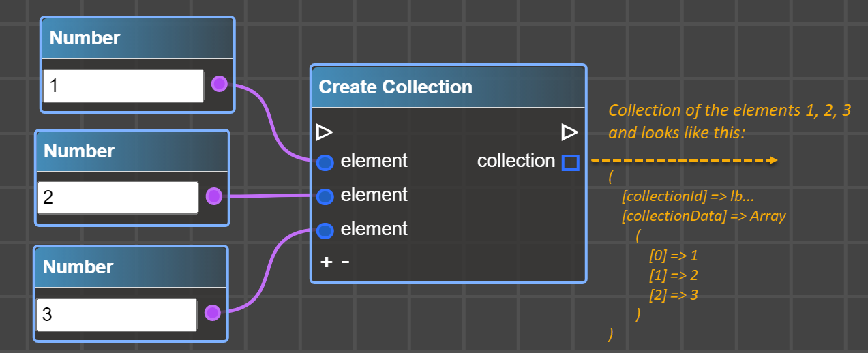Image resolution: width=868 pixels, height=353 pixels.
Task: Click the third element input port
Action: tap(325, 231)
